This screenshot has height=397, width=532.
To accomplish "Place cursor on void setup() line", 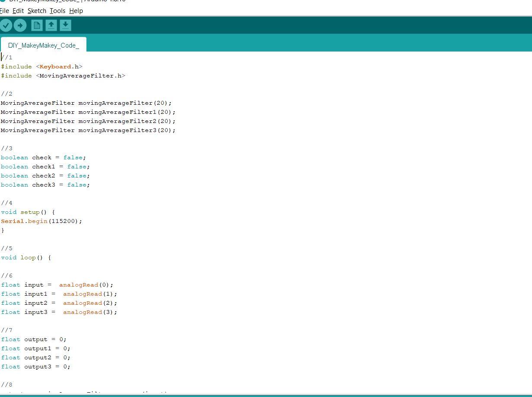I will pos(28,212).
